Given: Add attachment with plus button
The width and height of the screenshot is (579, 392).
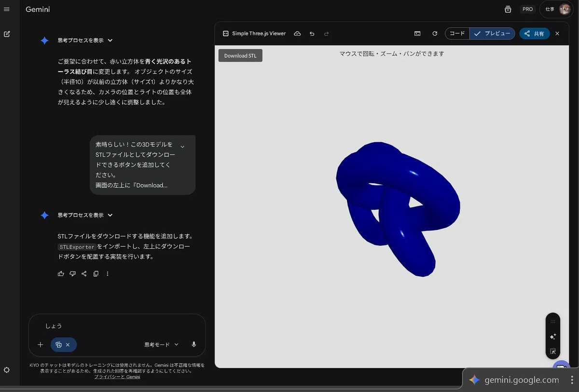Looking at the screenshot, I should 41,345.
